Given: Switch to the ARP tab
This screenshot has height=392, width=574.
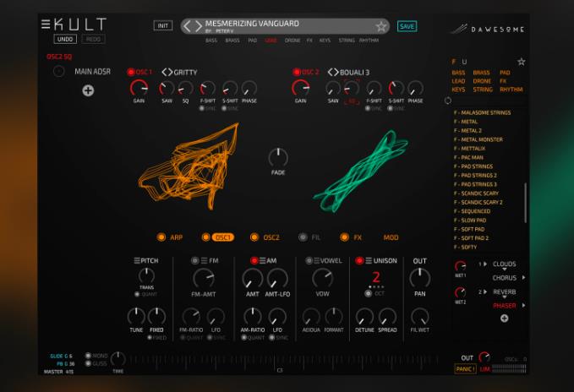Looking at the screenshot, I should (x=176, y=237).
